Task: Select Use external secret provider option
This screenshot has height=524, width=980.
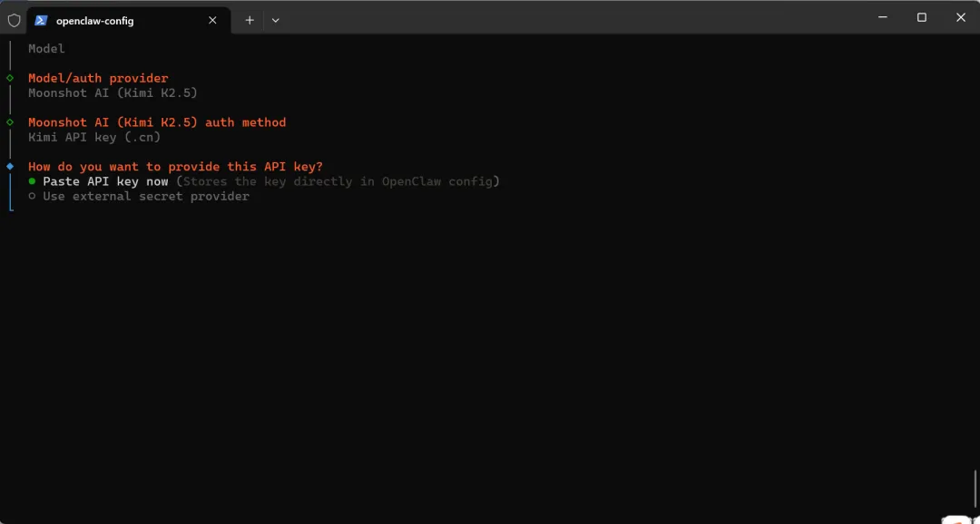Action: 139,196
